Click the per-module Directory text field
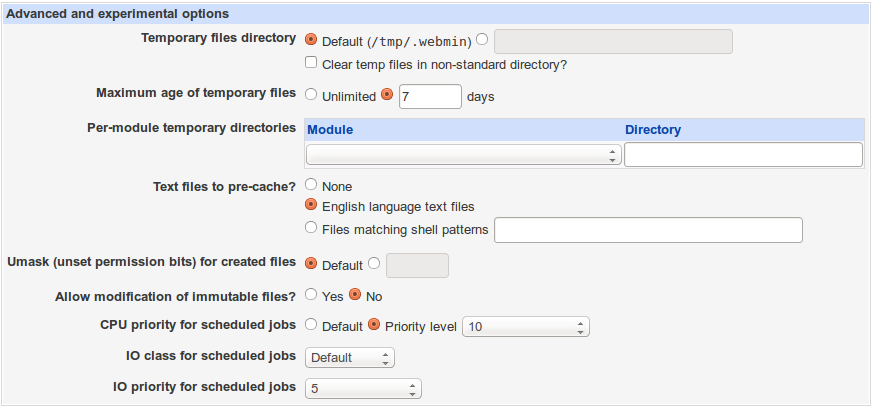Viewport: 873px width, 407px height. point(743,154)
